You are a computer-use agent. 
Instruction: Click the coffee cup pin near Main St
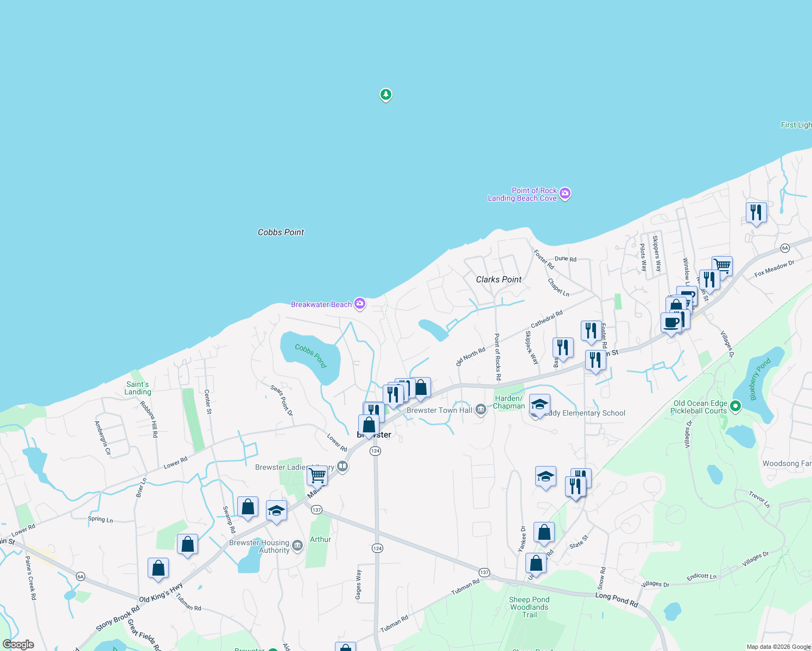(671, 323)
